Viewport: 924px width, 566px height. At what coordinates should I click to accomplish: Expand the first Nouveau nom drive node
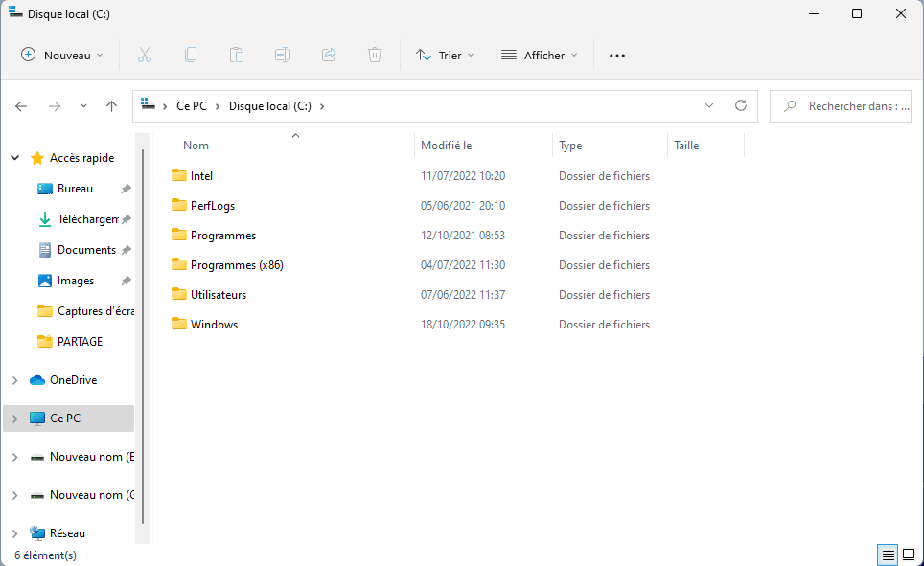tap(15, 457)
